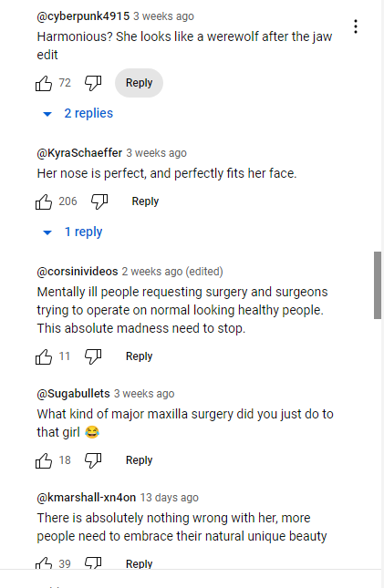Dislike the @kmarshall-xn4on comment

coord(93,562)
